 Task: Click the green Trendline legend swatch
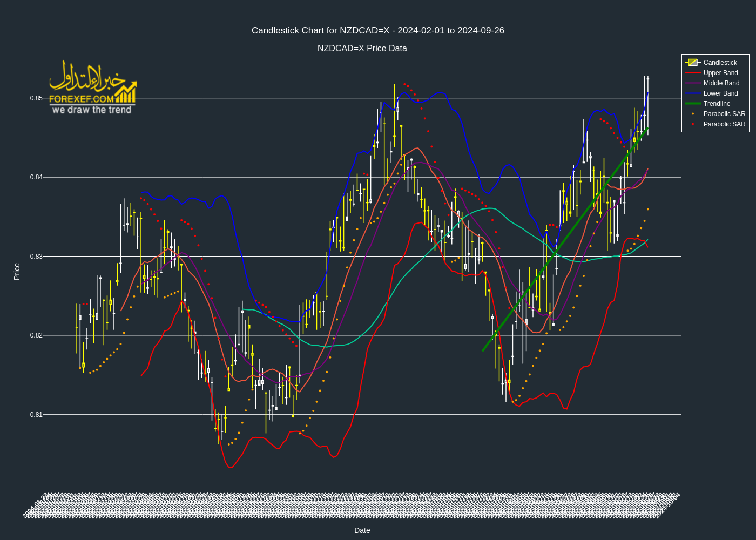693,104
